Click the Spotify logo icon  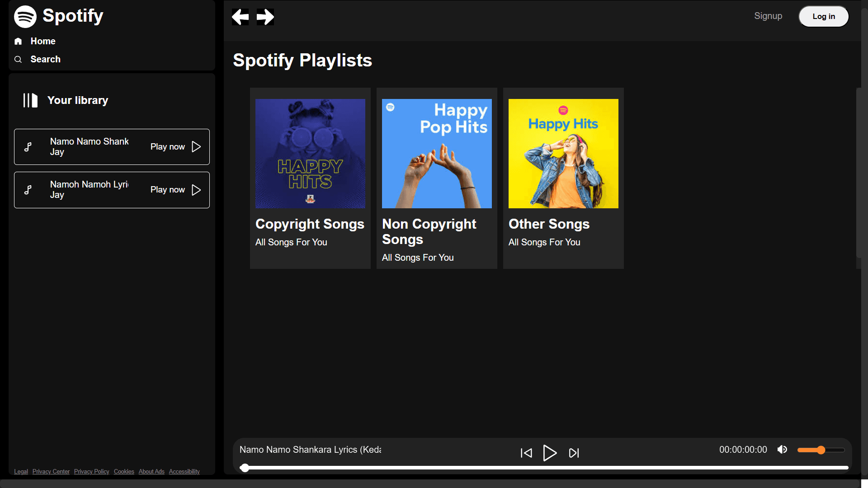pyautogui.click(x=25, y=17)
